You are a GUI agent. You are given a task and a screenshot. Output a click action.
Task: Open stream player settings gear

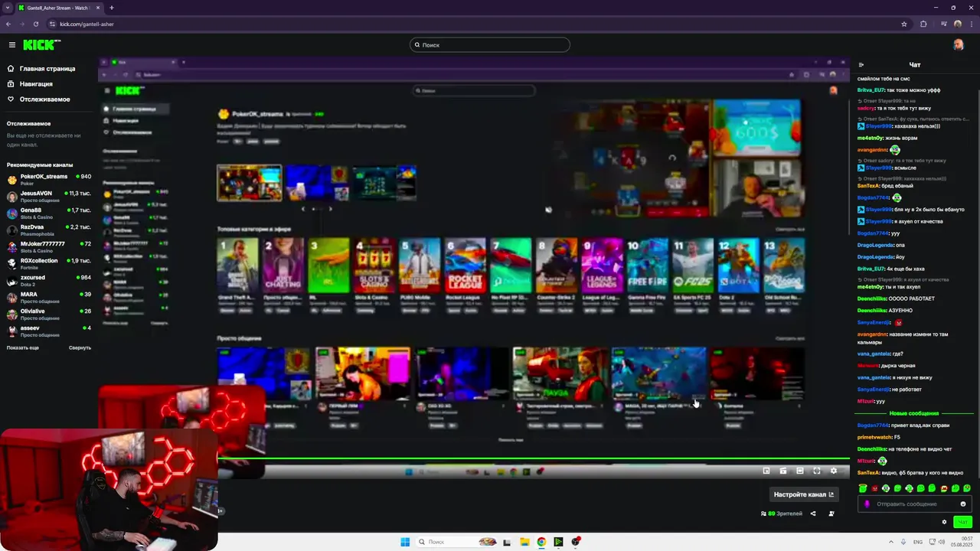point(834,471)
